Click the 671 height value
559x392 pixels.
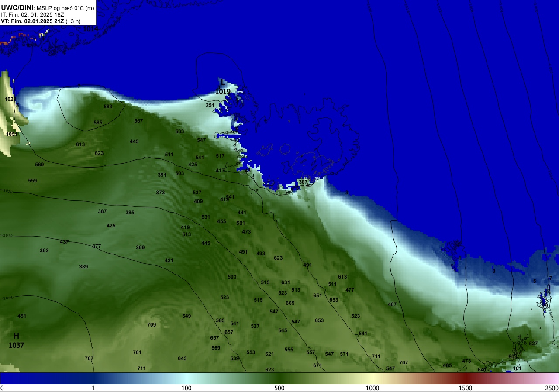coord(317,365)
